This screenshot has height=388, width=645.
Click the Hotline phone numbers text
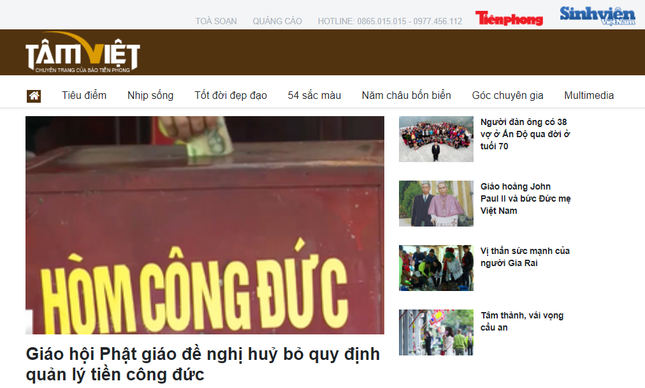click(390, 21)
